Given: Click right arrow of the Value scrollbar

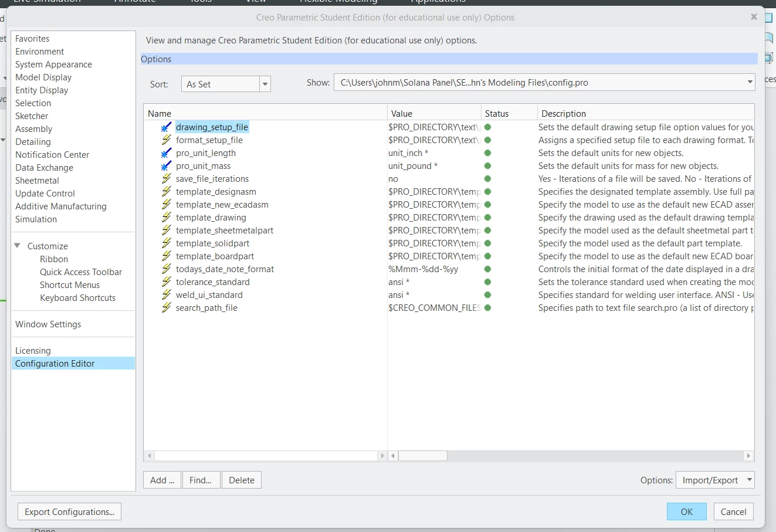Looking at the screenshot, I should click(748, 456).
